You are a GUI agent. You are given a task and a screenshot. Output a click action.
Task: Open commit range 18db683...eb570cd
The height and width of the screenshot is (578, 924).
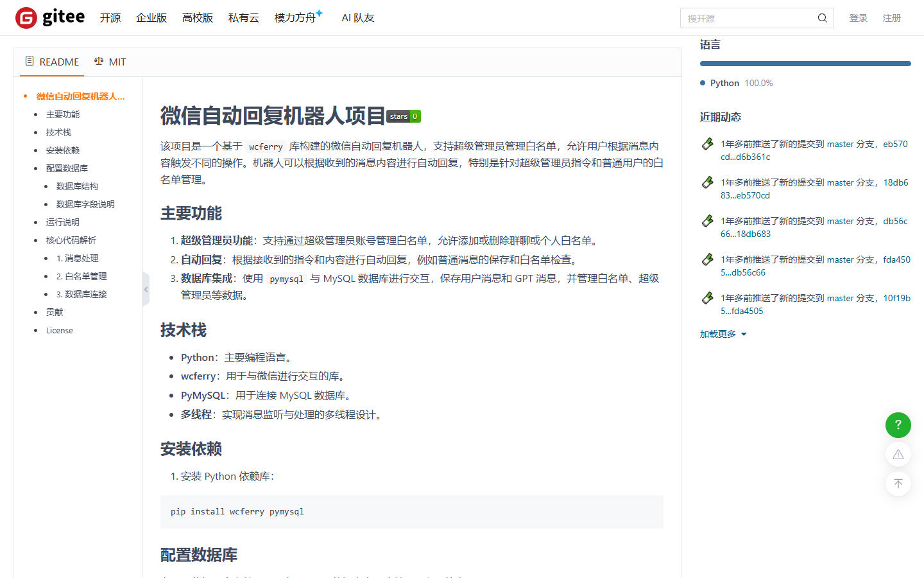[814, 189]
